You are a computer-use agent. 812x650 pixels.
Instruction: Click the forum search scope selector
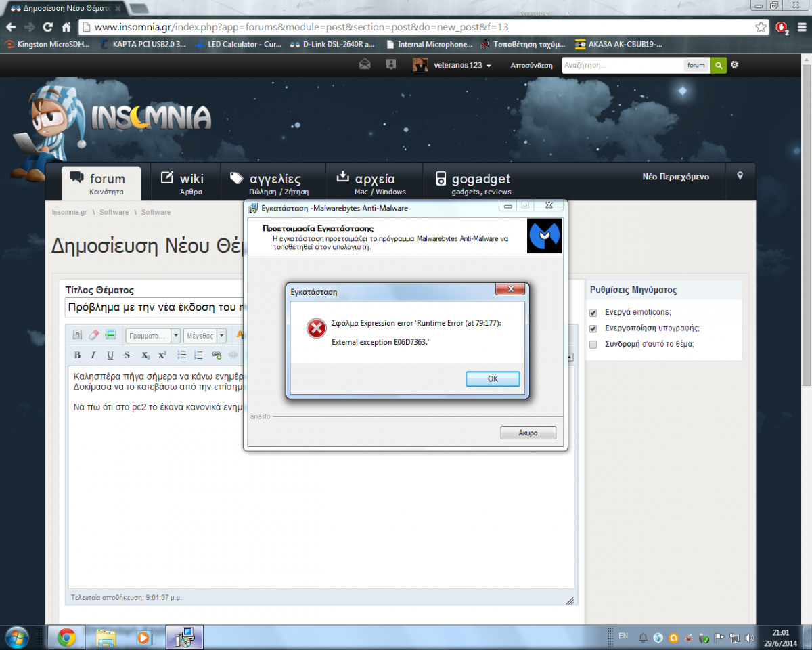coord(696,66)
